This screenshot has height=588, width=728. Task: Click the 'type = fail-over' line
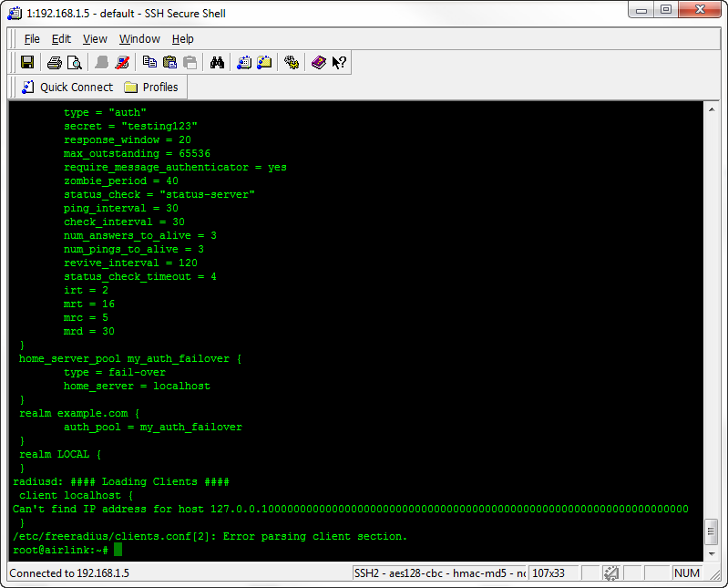click(x=115, y=372)
